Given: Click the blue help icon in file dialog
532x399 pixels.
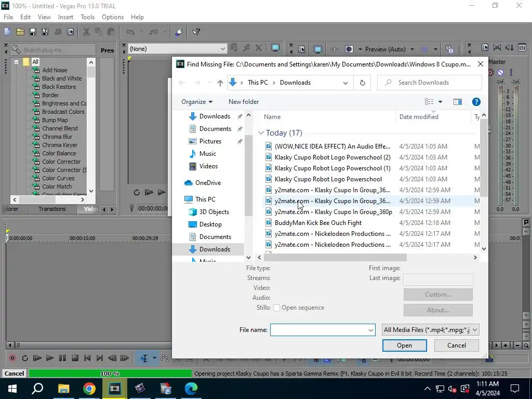Looking at the screenshot, I should click(x=476, y=102).
